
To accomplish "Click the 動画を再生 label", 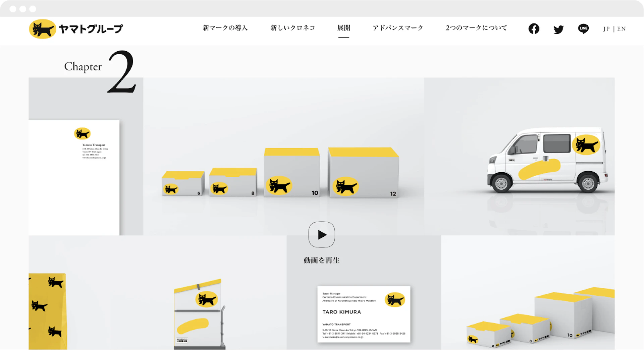I will point(322,260).
